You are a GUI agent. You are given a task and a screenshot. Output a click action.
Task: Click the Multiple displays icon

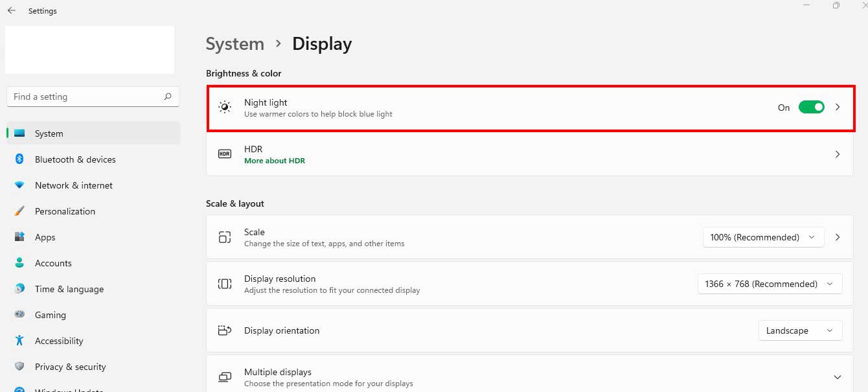click(224, 376)
